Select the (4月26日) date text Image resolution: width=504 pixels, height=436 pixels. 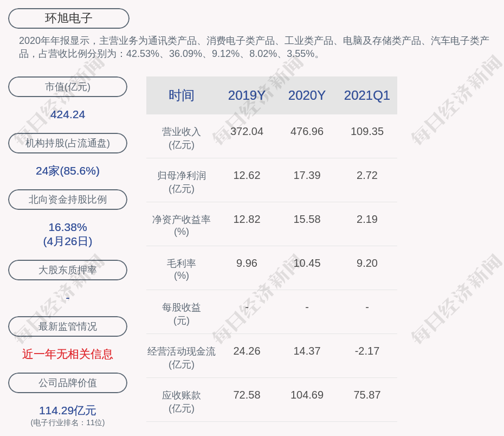68,241
